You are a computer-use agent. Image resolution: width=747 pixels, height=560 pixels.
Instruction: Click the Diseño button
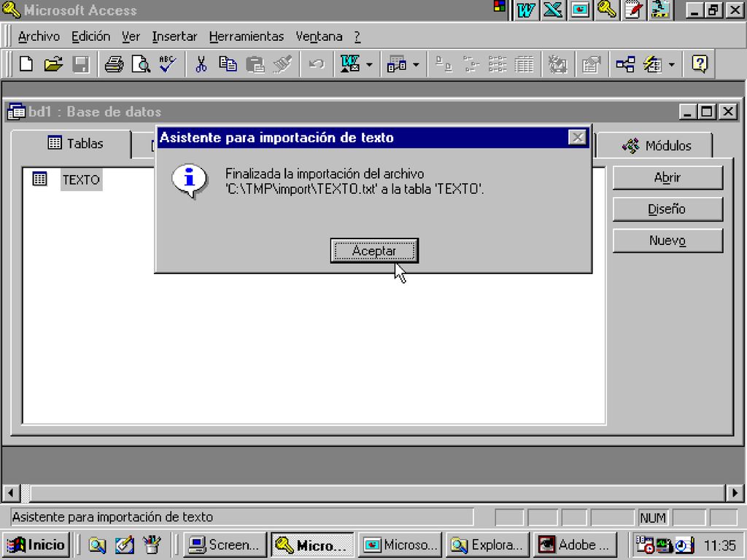pos(667,209)
